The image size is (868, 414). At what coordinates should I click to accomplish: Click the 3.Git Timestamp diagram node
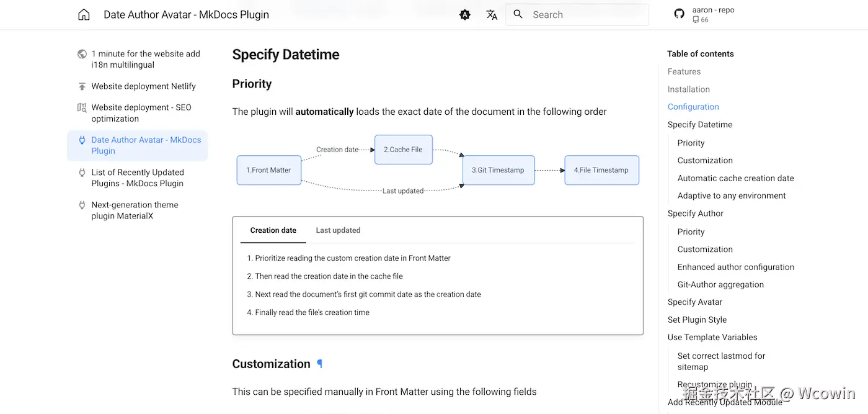click(x=498, y=170)
